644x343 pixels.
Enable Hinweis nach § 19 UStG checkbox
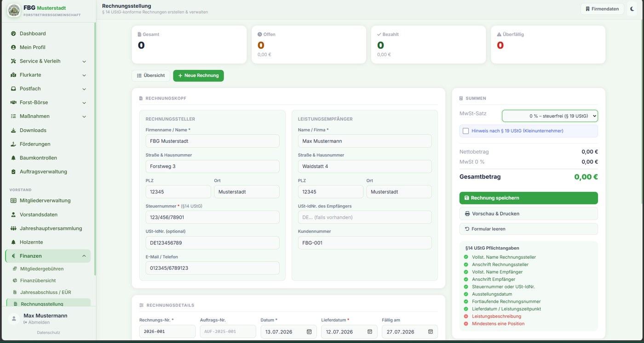tap(466, 131)
